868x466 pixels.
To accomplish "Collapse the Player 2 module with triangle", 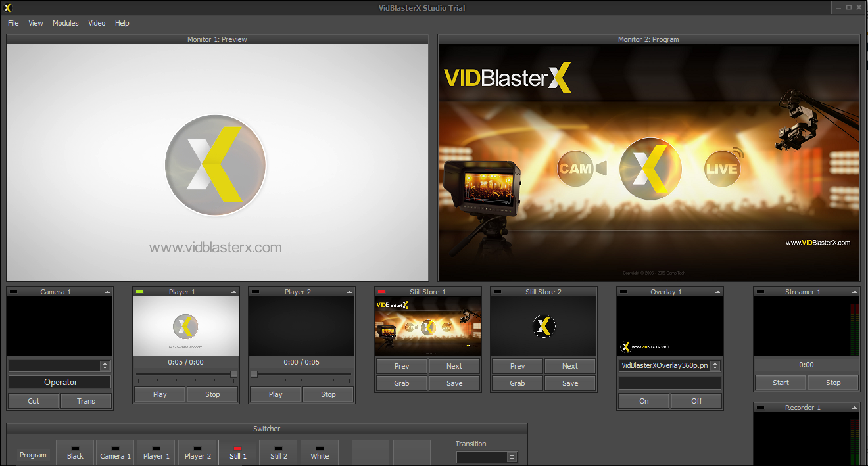I will click(349, 292).
